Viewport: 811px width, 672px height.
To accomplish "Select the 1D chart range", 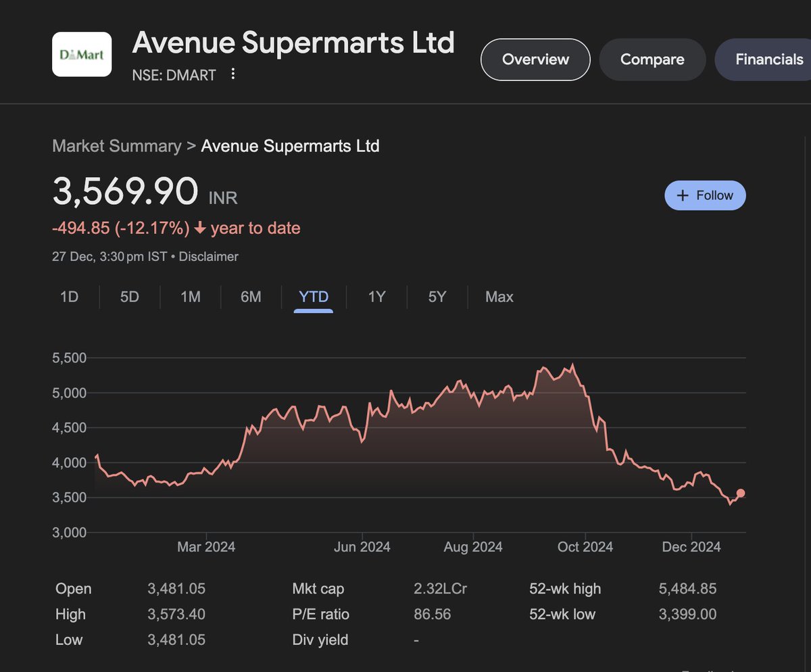I will coord(69,297).
